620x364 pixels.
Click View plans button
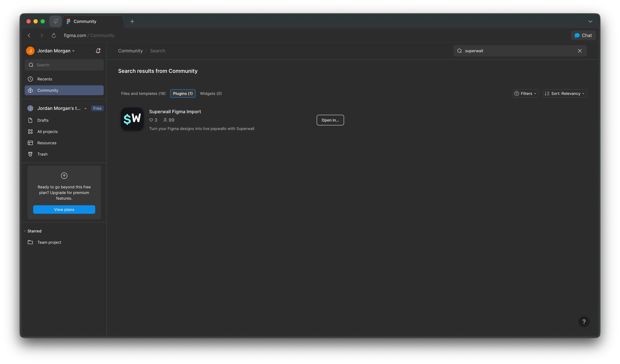(64, 210)
